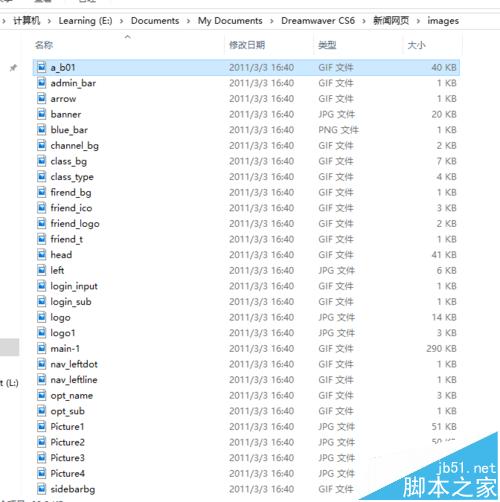This screenshot has width=500, height=502.
Task: Select the opt_sub file name
Action: point(67,411)
